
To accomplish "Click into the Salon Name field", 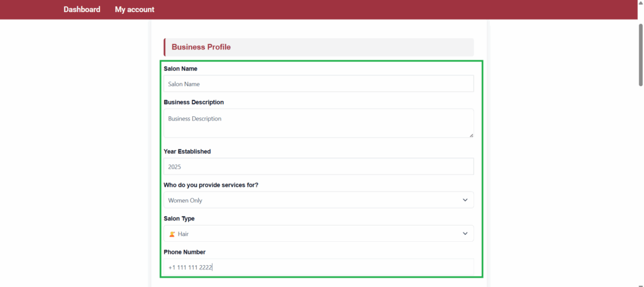I will (x=319, y=84).
